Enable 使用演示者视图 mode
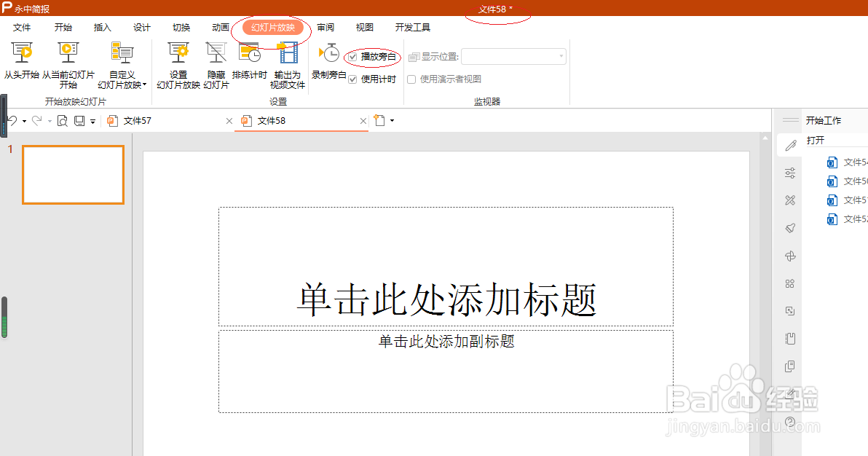 (411, 79)
